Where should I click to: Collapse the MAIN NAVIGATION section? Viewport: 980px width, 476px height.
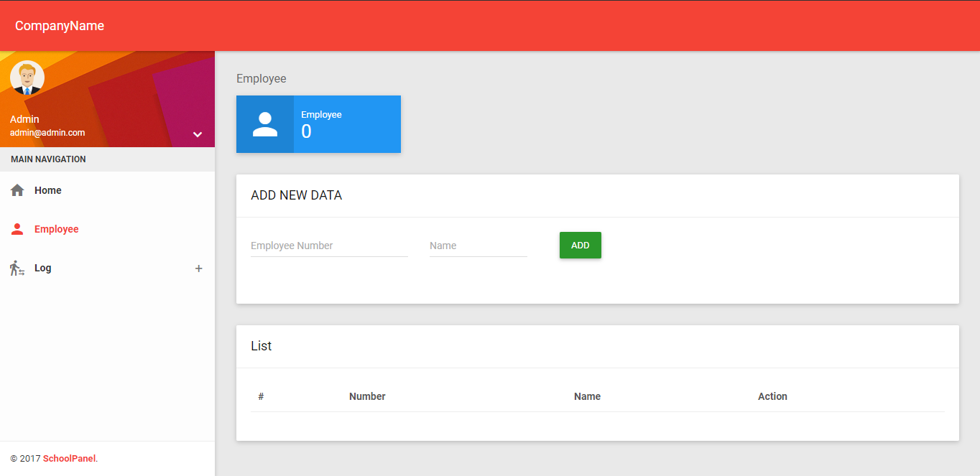[x=48, y=159]
